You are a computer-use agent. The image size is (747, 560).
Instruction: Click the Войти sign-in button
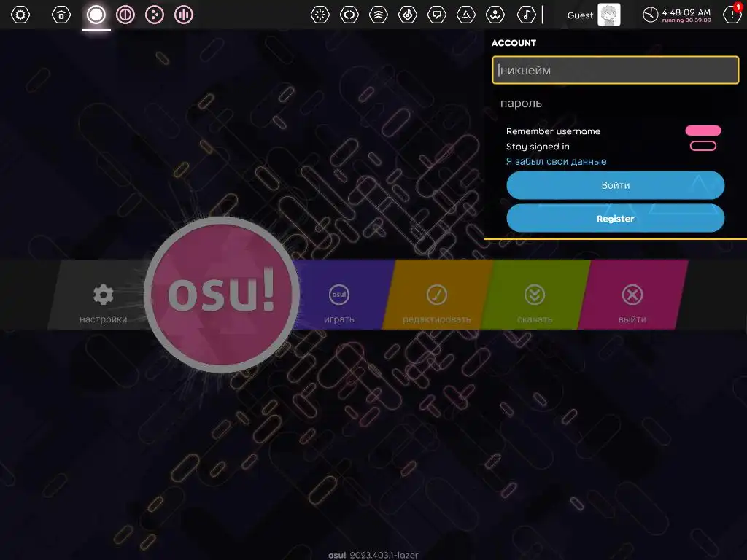click(x=616, y=185)
